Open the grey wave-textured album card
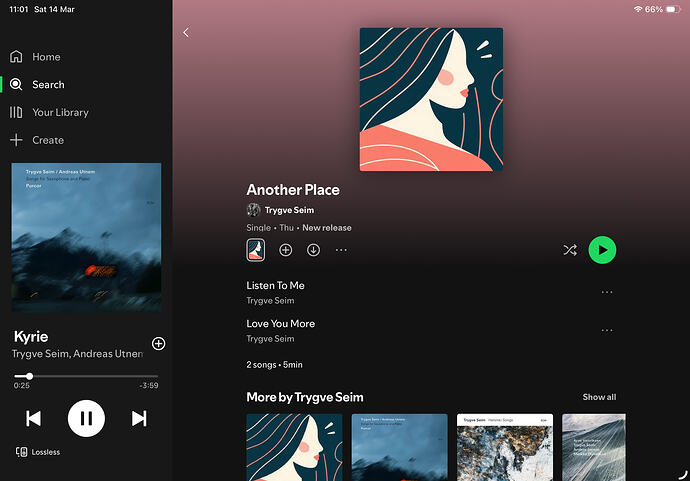This screenshot has width=690, height=481. click(x=594, y=447)
